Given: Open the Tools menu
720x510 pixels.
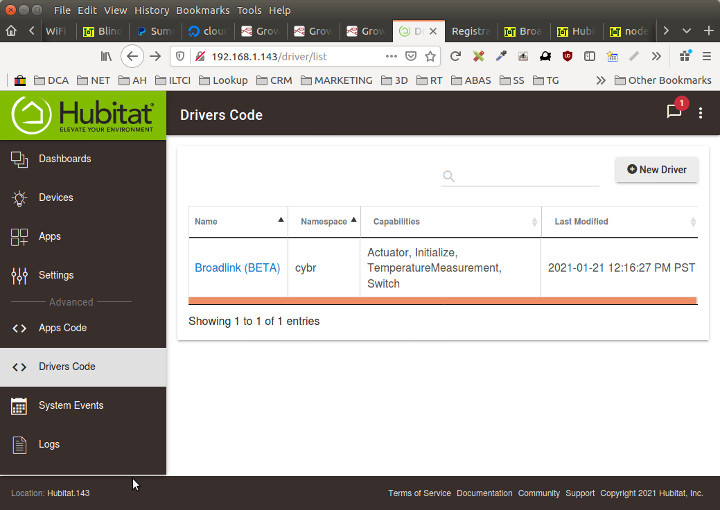Looking at the screenshot, I should pyautogui.click(x=249, y=10).
